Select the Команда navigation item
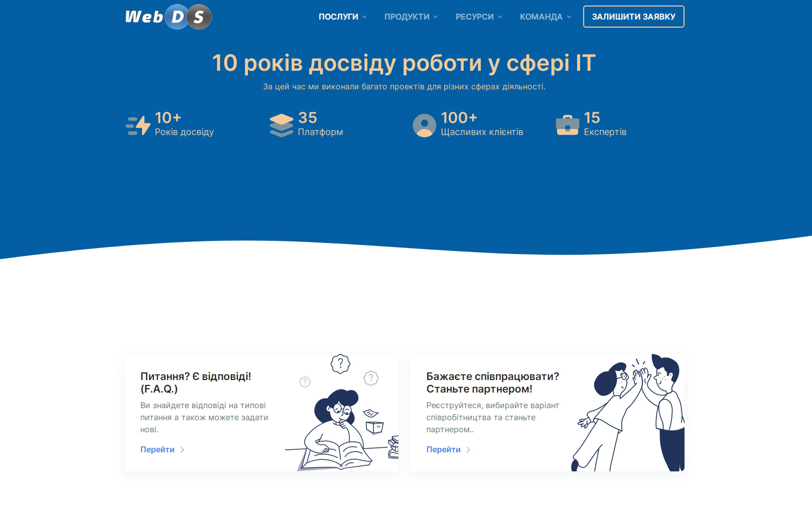This screenshot has height=507, width=812. click(x=540, y=17)
